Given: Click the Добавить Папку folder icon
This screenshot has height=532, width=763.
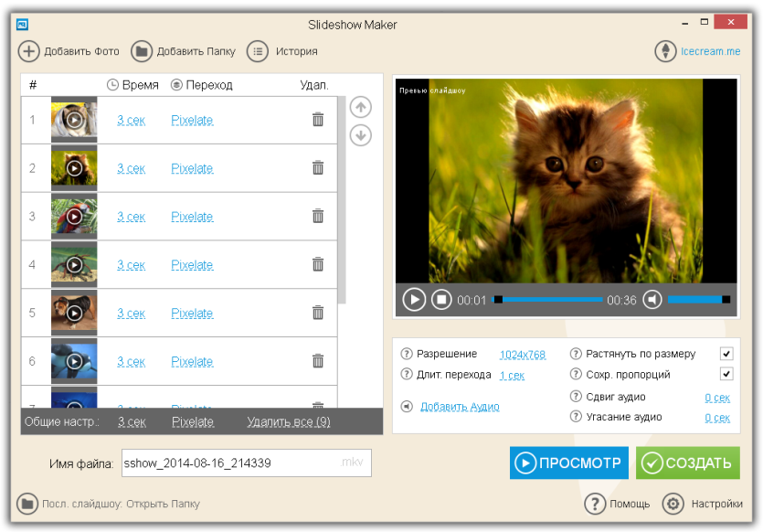Looking at the screenshot, I should 142,51.
